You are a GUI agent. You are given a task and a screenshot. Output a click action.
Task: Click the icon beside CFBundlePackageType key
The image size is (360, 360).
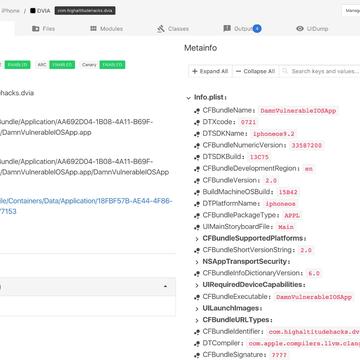[197, 215]
